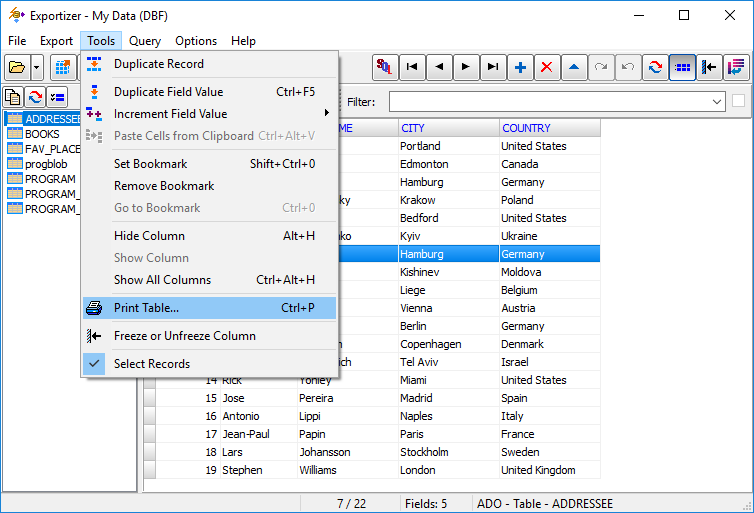Open the Query menu
This screenshot has width=754, height=513.
pos(145,41)
